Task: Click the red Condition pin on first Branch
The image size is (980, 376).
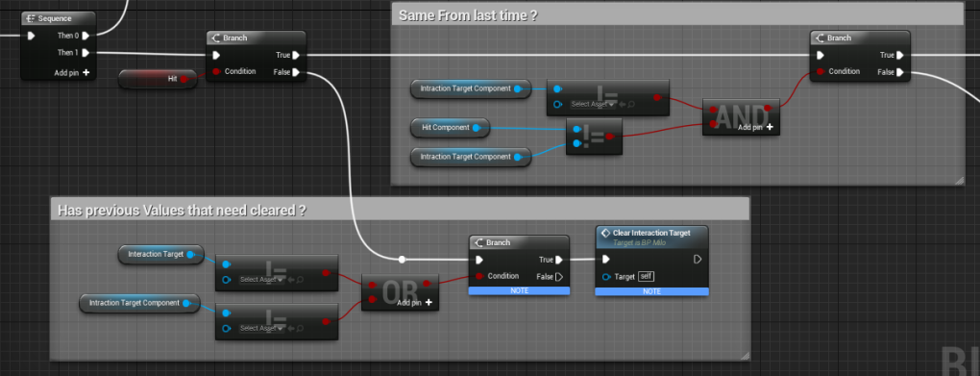Action: point(215,71)
